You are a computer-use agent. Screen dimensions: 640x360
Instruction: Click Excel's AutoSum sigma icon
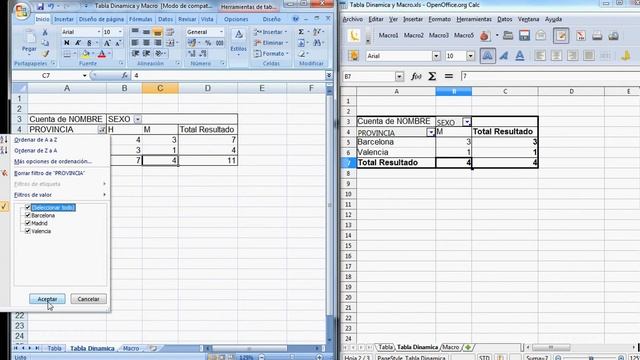pyautogui.click(x=301, y=32)
